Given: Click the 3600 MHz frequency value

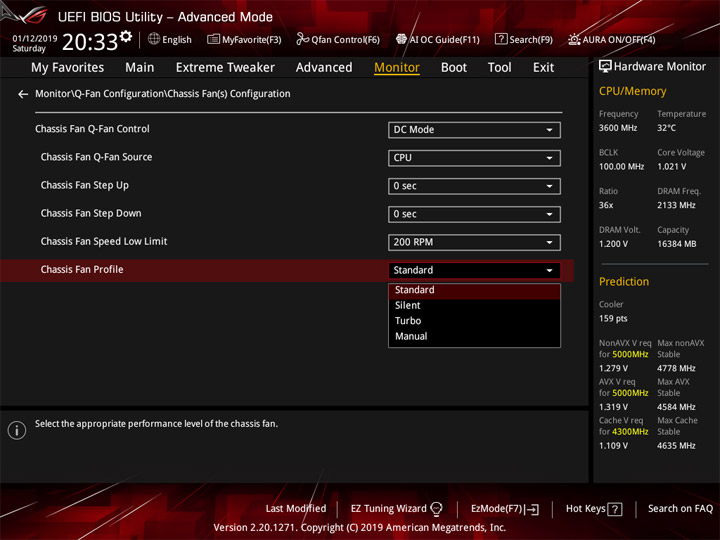Looking at the screenshot, I should [x=618, y=128].
